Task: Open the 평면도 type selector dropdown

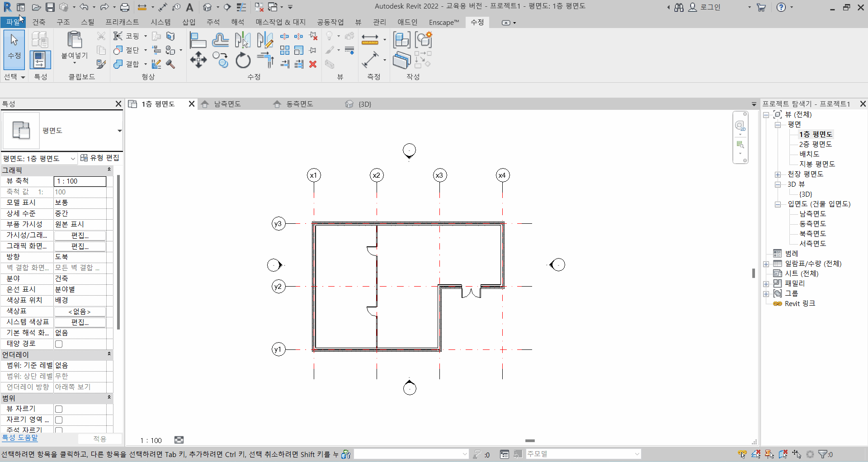Action: click(119, 131)
